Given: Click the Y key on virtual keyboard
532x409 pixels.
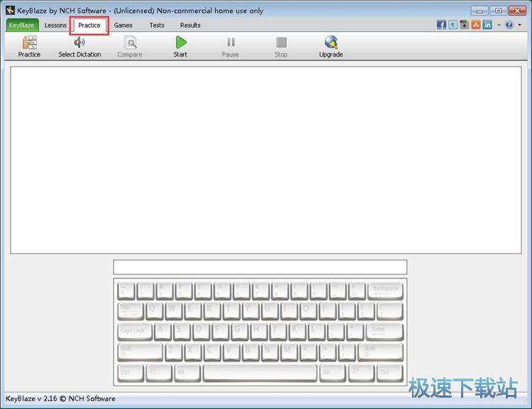Looking at the screenshot, I should tap(250, 310).
